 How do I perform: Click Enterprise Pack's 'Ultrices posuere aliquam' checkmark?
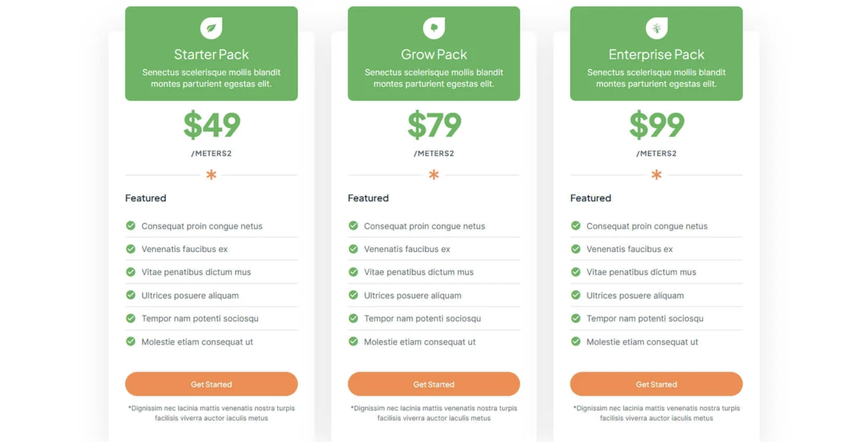click(x=576, y=295)
